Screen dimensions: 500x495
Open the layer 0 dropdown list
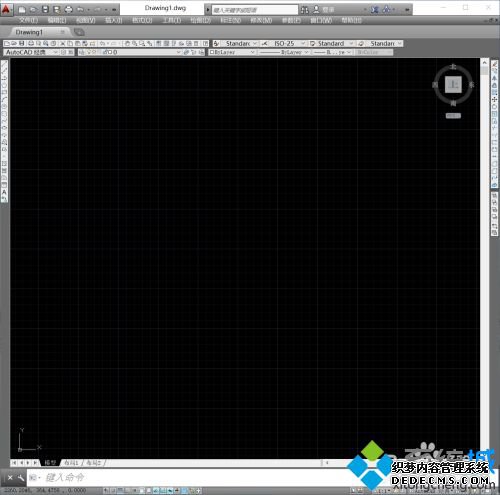click(129, 52)
